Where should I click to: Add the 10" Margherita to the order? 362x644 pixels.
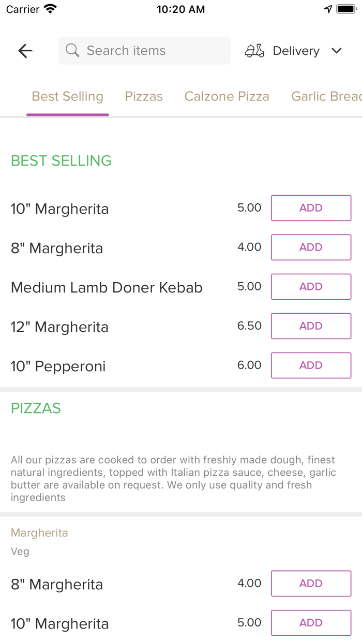click(311, 208)
